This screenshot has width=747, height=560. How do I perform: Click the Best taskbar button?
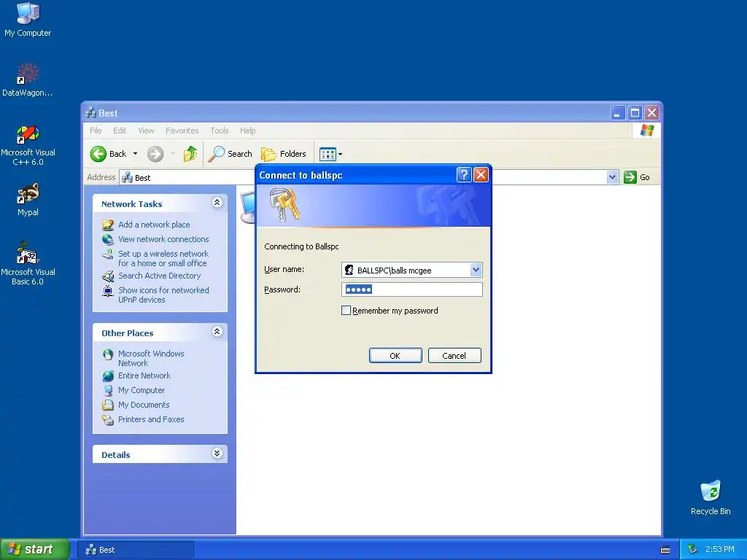(x=135, y=550)
